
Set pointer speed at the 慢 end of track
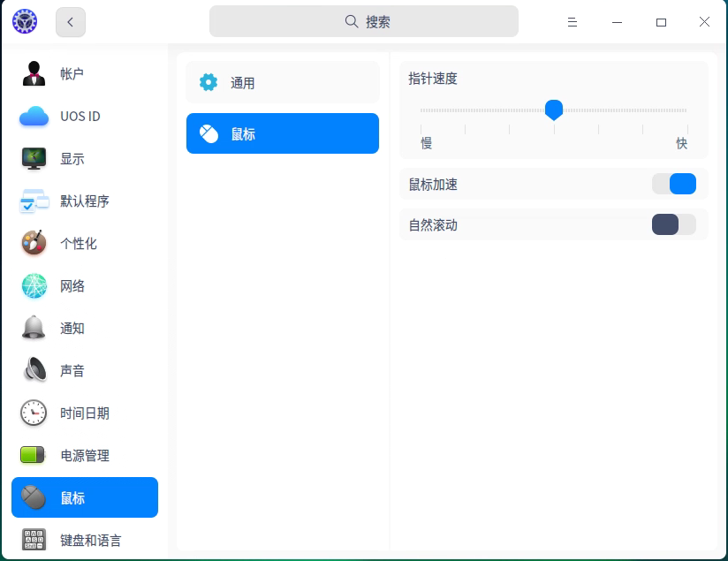point(421,110)
